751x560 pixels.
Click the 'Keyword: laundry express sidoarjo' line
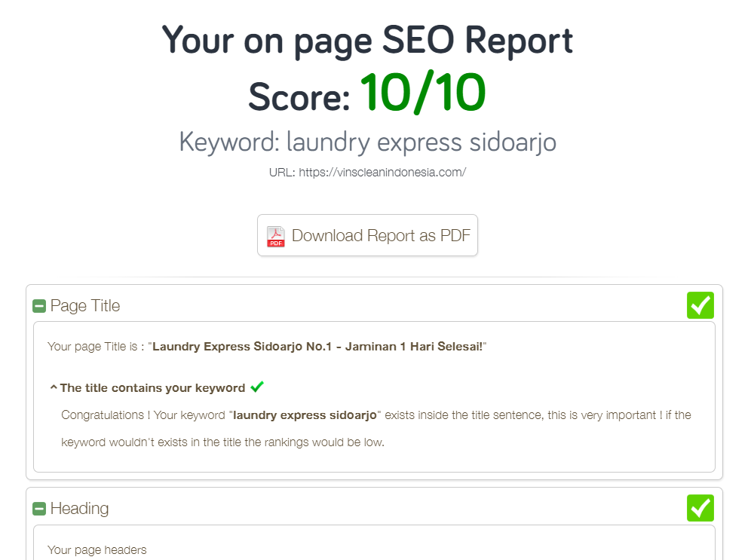pos(367,142)
